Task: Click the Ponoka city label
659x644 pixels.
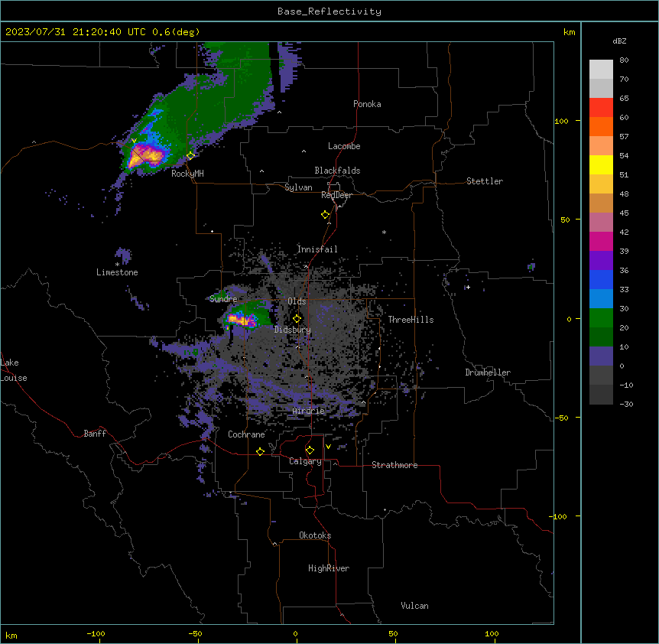Action: pyautogui.click(x=367, y=104)
